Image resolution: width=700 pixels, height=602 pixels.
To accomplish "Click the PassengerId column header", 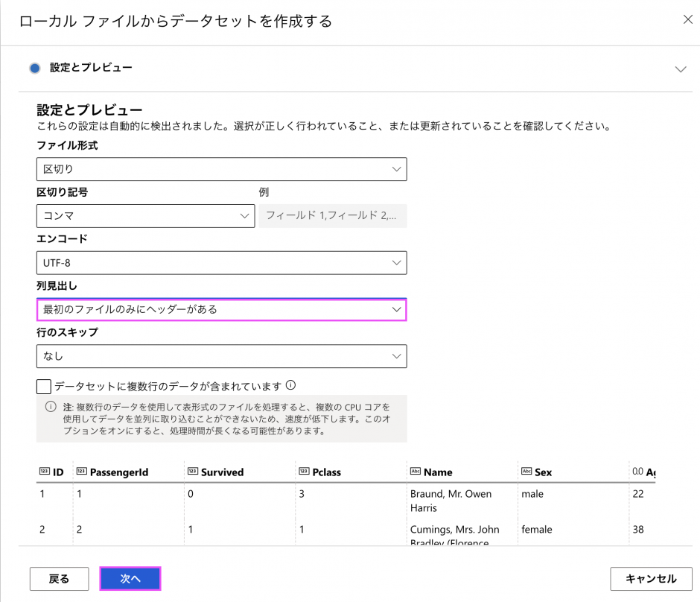I will click(x=118, y=472).
